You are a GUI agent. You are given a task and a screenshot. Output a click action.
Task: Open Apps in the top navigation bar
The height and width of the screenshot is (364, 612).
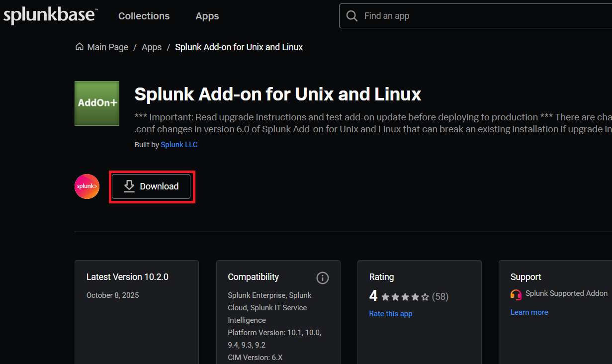207,16
